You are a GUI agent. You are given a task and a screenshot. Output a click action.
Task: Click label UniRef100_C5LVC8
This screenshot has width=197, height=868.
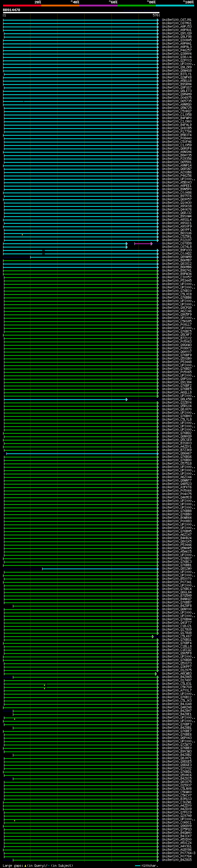click(177, 294)
